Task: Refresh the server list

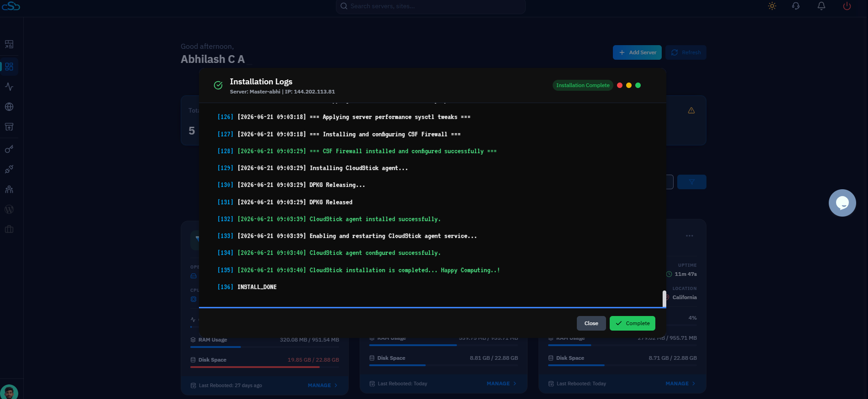Action: (686, 52)
